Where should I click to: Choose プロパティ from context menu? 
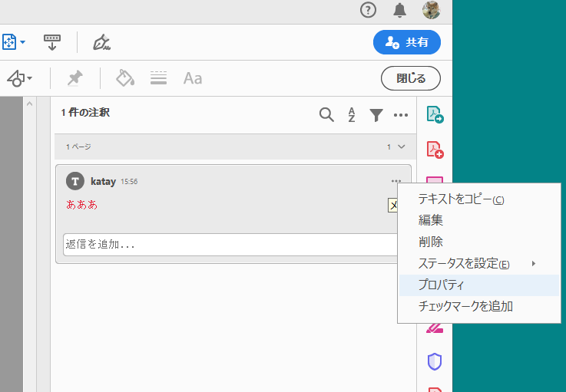coord(479,285)
